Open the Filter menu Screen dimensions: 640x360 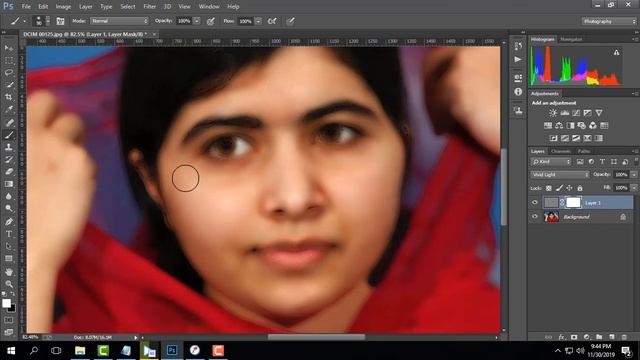pos(149,7)
